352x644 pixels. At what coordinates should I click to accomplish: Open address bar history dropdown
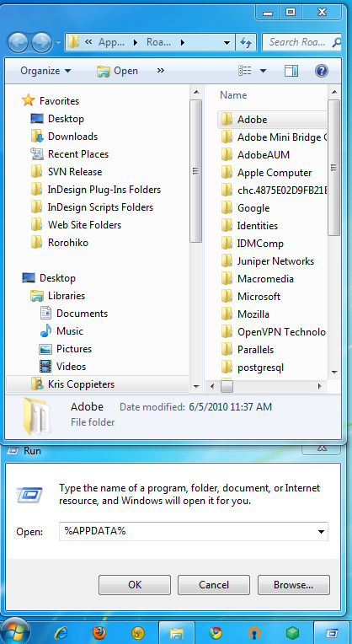click(x=227, y=42)
